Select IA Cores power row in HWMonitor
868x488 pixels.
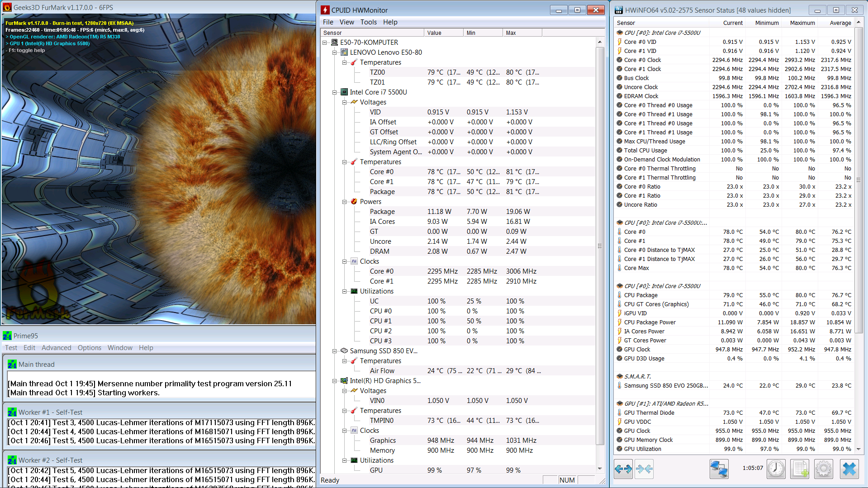tap(458, 222)
